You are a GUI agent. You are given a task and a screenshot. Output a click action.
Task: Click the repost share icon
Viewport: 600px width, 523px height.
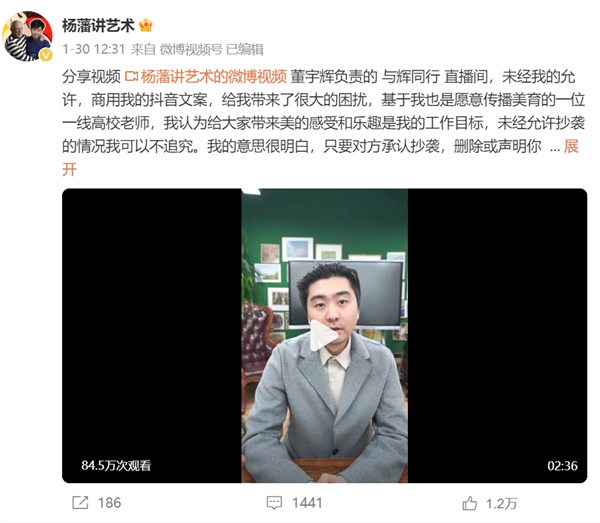pyautogui.click(x=80, y=503)
